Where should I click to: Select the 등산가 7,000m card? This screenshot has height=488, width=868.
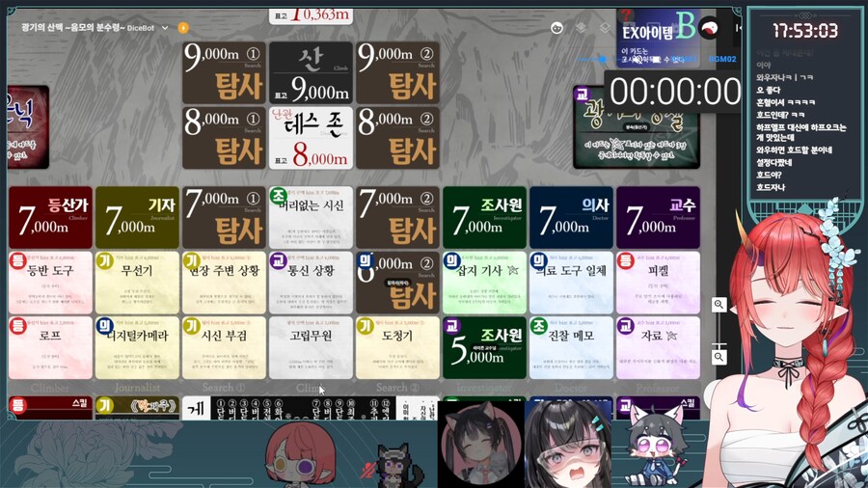pyautogui.click(x=50, y=217)
